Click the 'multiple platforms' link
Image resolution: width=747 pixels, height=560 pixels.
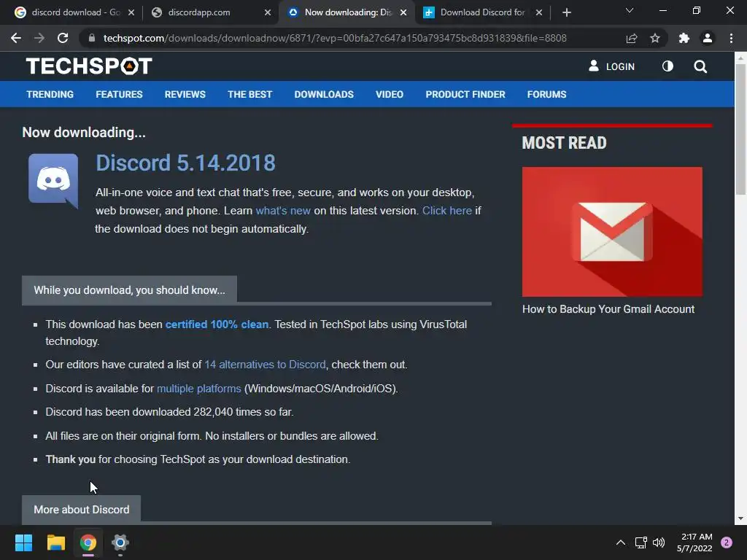[198, 389]
